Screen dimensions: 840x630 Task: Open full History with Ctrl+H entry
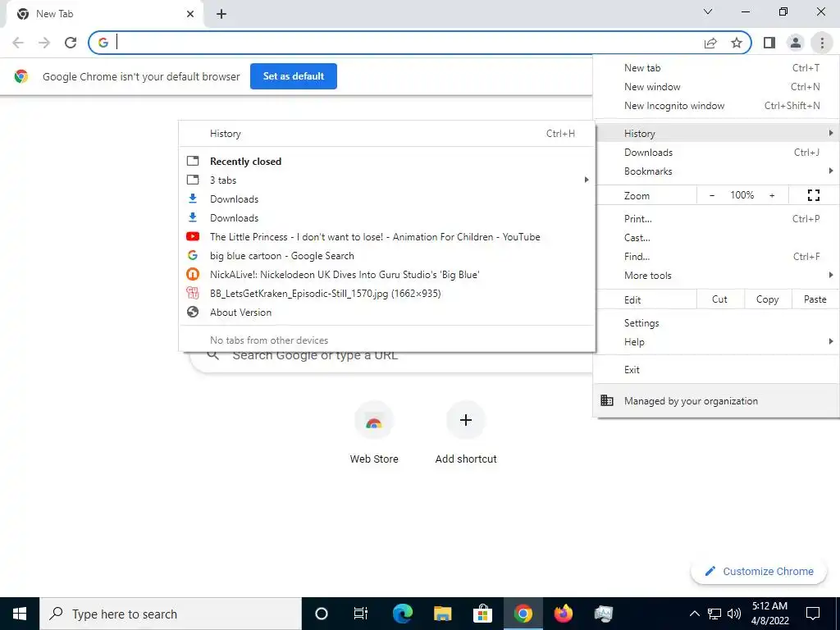coord(387,134)
